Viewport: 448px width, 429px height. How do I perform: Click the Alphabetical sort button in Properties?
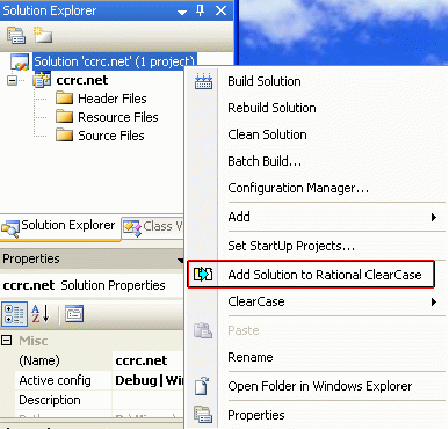coord(40,314)
